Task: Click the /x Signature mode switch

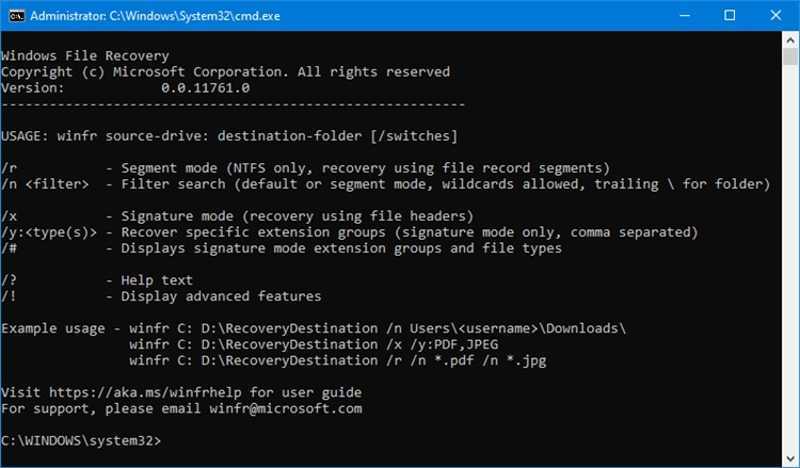Action: (x=9, y=216)
